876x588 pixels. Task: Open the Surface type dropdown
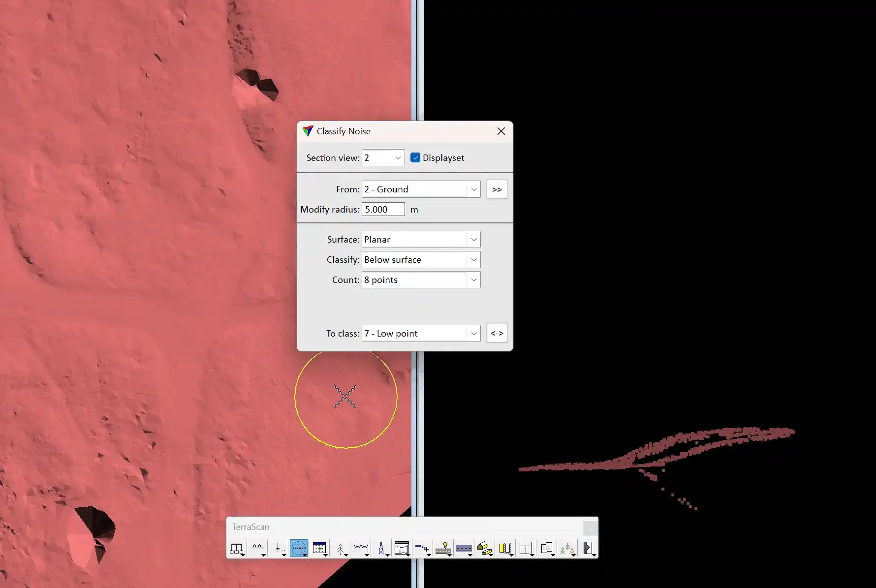coord(473,240)
